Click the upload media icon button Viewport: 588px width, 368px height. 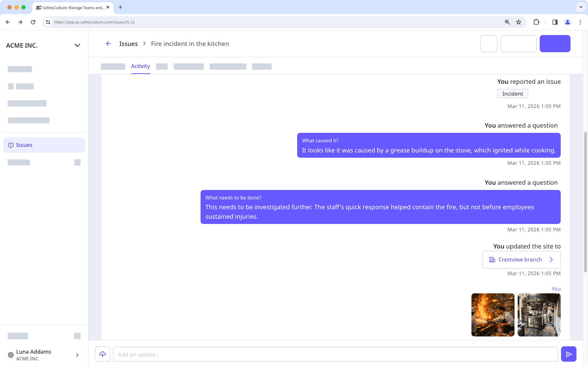(103, 354)
